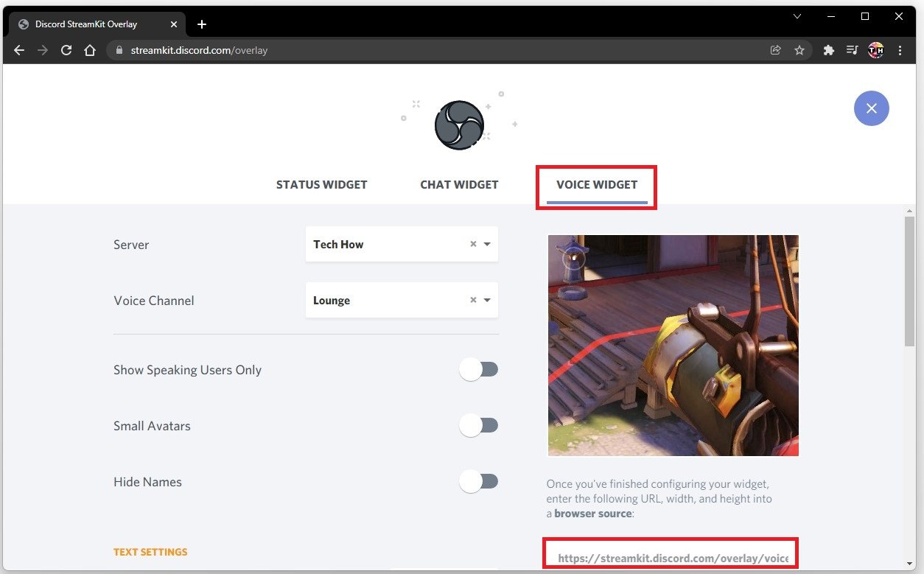924x574 pixels.
Task: Expand the Server dropdown arrow
Action: click(487, 245)
